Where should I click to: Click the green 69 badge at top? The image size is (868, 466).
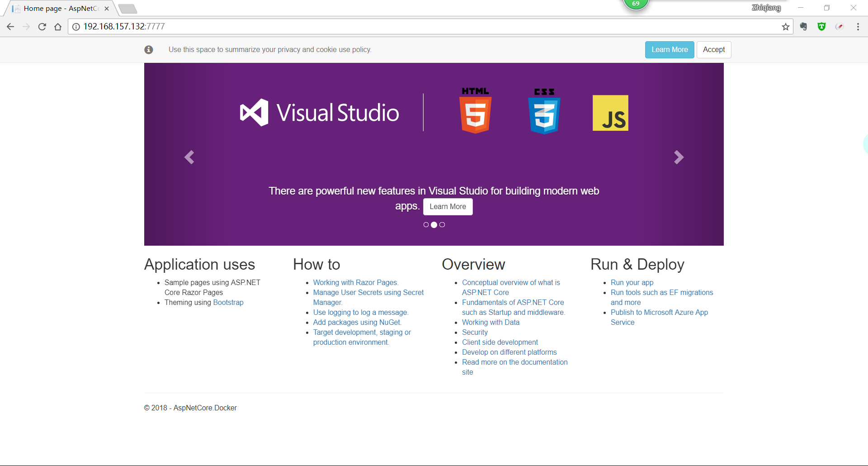(x=636, y=4)
